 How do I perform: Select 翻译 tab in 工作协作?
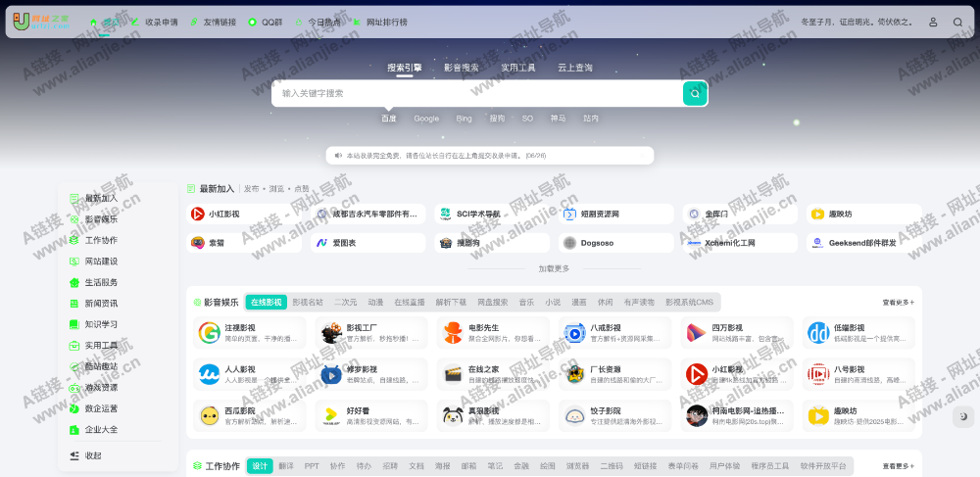coord(285,466)
